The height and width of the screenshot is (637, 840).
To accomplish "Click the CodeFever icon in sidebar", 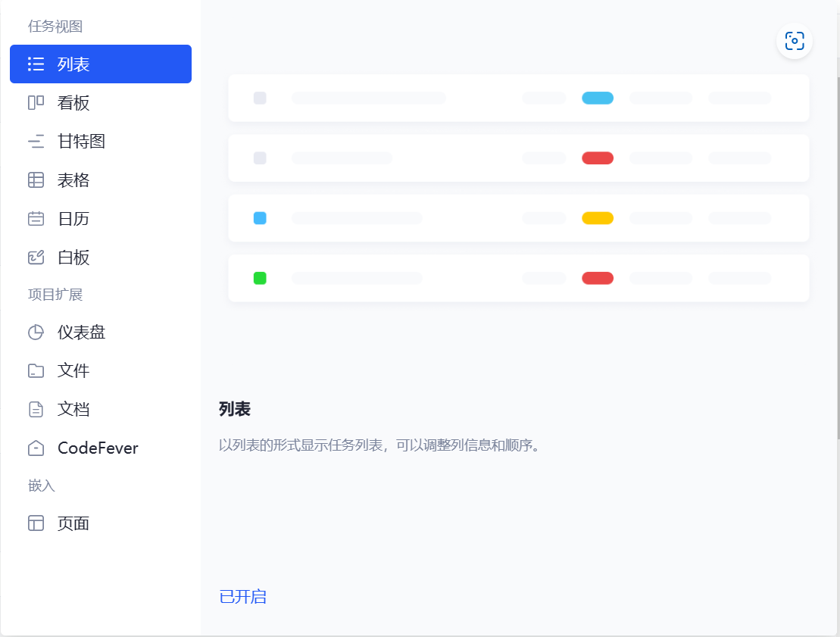I will pyautogui.click(x=36, y=448).
